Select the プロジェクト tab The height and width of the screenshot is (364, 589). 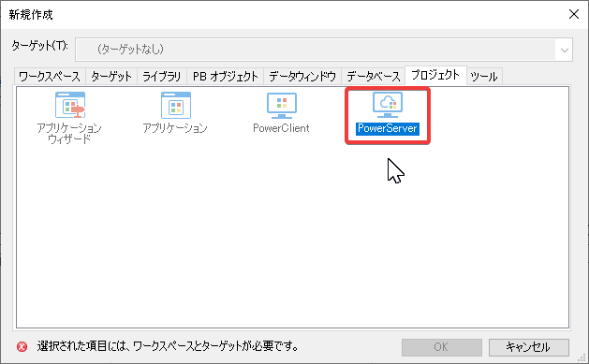click(x=435, y=75)
